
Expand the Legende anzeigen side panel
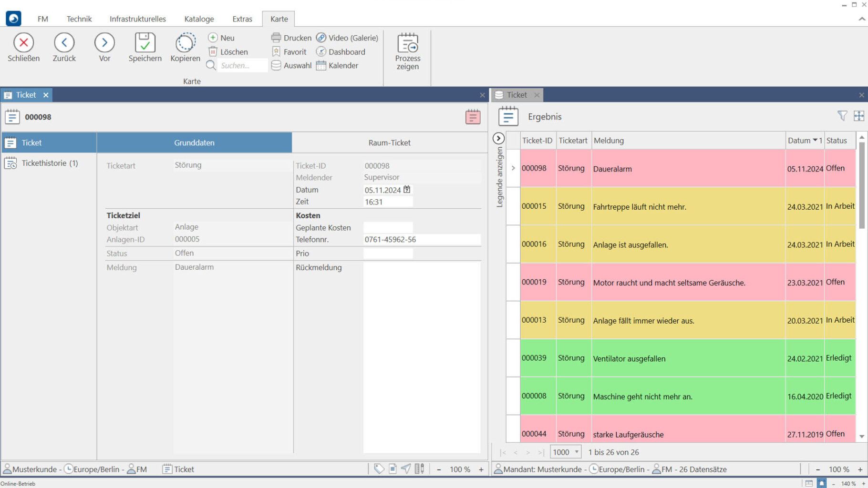(x=498, y=138)
